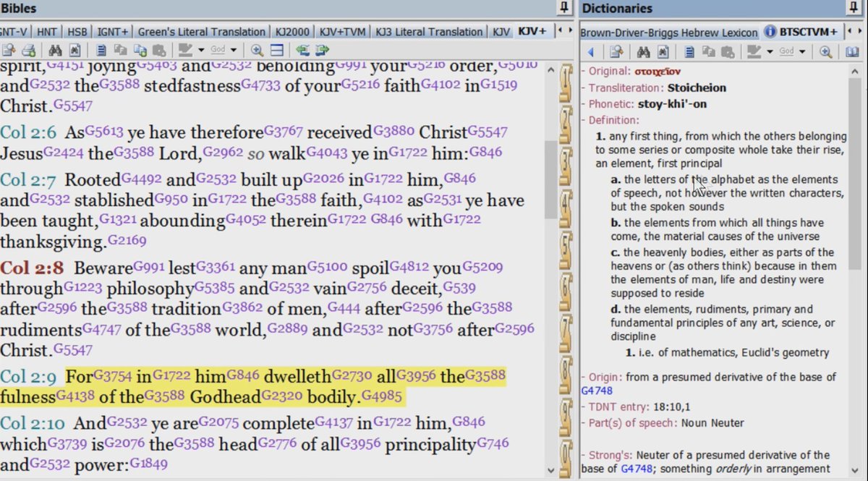
Task: Click the Bibles pane vertical scrollbar thumb
Action: (551, 181)
